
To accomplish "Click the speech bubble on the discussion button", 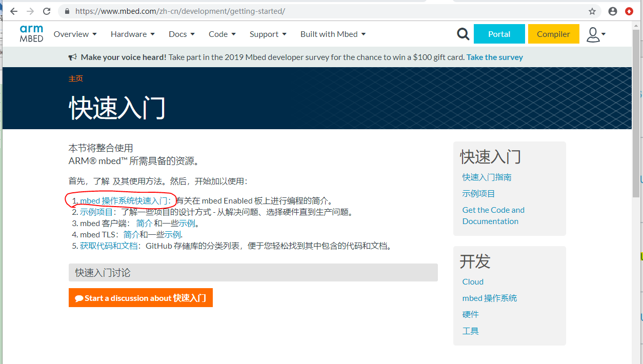I will [x=79, y=298].
